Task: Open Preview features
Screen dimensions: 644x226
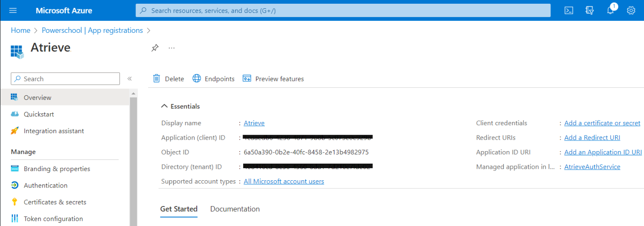Action: click(x=273, y=79)
